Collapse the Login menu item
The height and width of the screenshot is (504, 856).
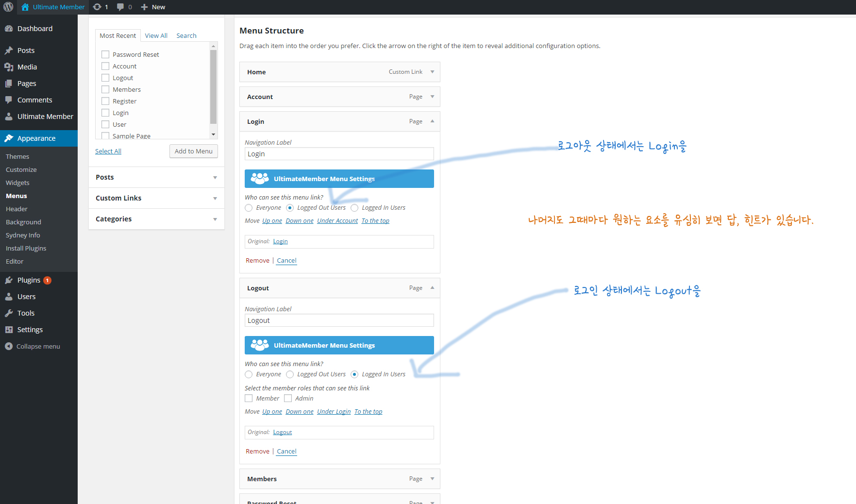tap(432, 121)
